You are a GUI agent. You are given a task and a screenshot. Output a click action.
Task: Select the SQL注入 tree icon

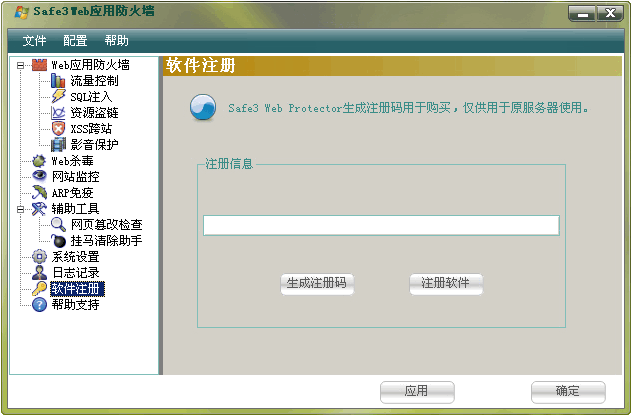pyautogui.click(x=58, y=97)
